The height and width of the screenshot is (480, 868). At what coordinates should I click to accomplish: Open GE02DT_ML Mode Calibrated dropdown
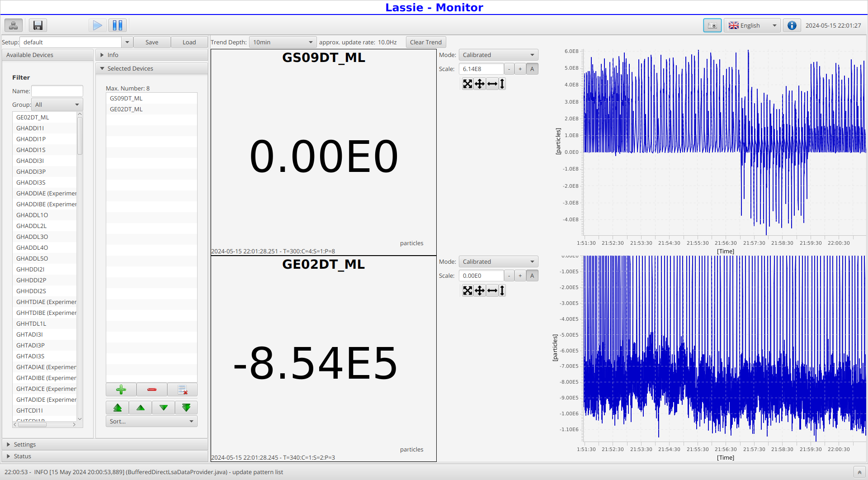pos(498,261)
